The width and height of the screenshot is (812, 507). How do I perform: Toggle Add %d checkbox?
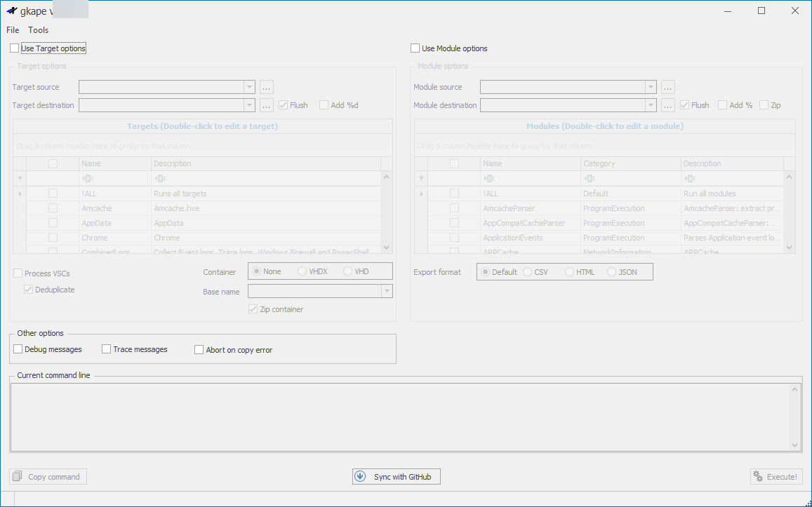(x=324, y=105)
